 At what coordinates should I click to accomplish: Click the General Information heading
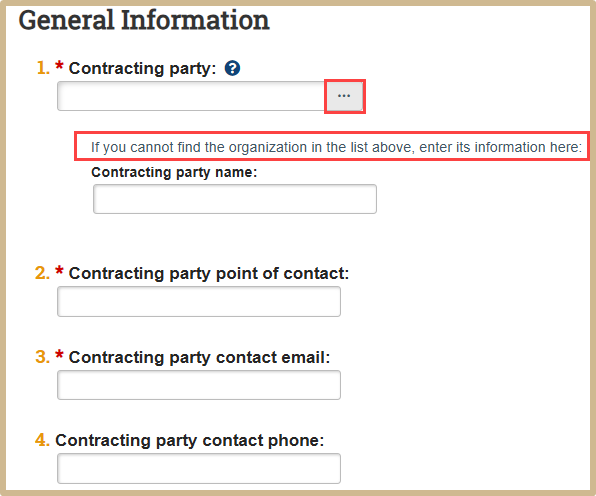[x=144, y=20]
